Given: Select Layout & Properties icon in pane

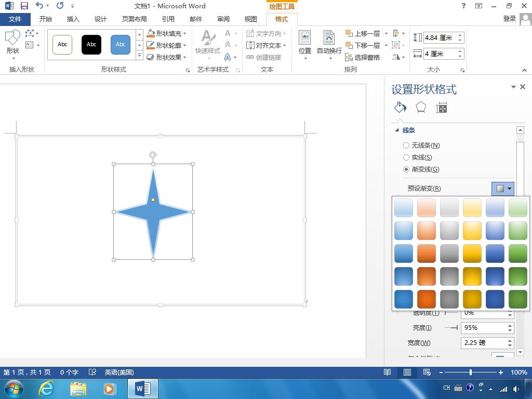Looking at the screenshot, I should click(441, 108).
